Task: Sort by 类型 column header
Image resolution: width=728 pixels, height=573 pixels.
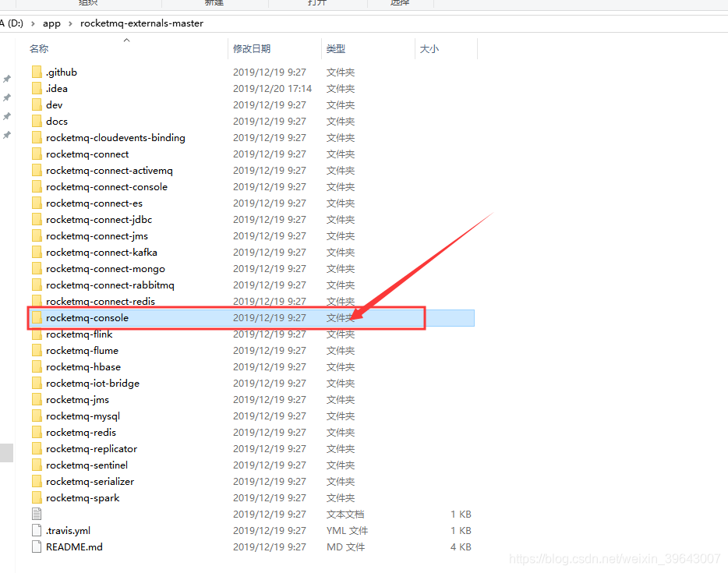Action: [x=336, y=49]
